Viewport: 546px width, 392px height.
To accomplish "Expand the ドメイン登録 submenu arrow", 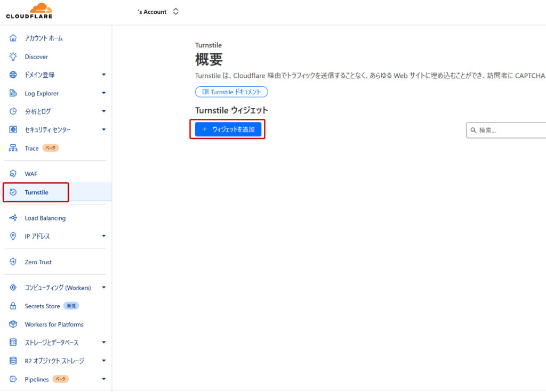I will point(104,75).
